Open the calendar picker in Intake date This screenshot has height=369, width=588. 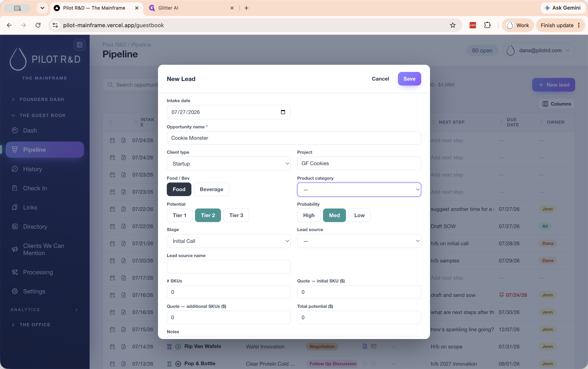click(x=283, y=112)
